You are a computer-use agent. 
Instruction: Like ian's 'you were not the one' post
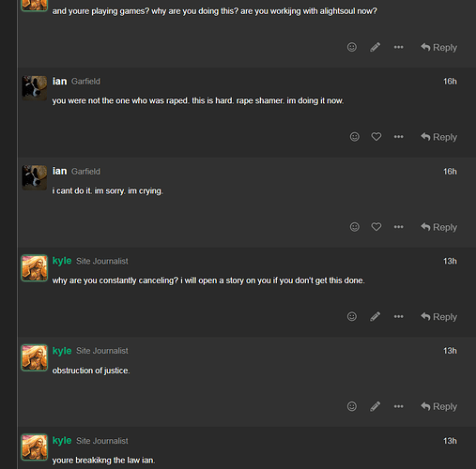pos(376,137)
